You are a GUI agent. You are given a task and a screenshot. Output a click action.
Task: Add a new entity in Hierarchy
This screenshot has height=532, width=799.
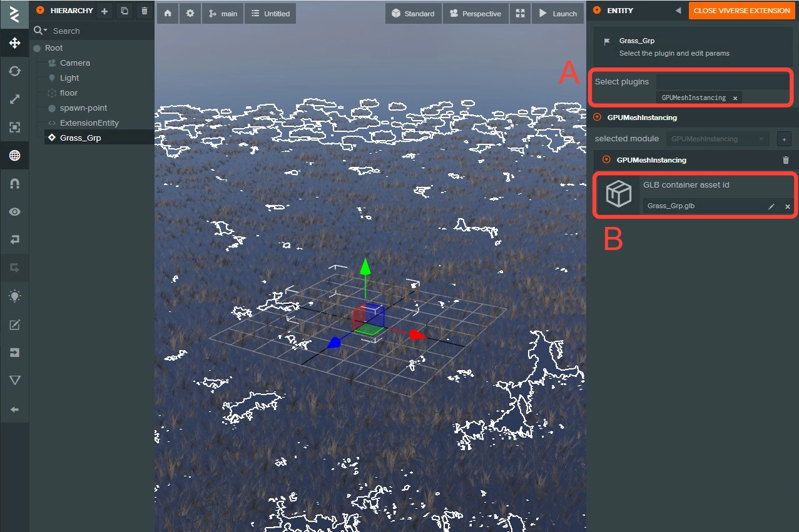point(104,11)
